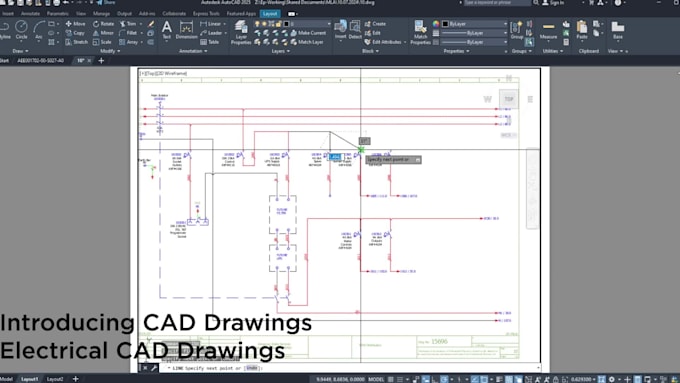Open the Parametric ribbon tab
Viewport: 680px width, 383px height.
click(x=57, y=14)
